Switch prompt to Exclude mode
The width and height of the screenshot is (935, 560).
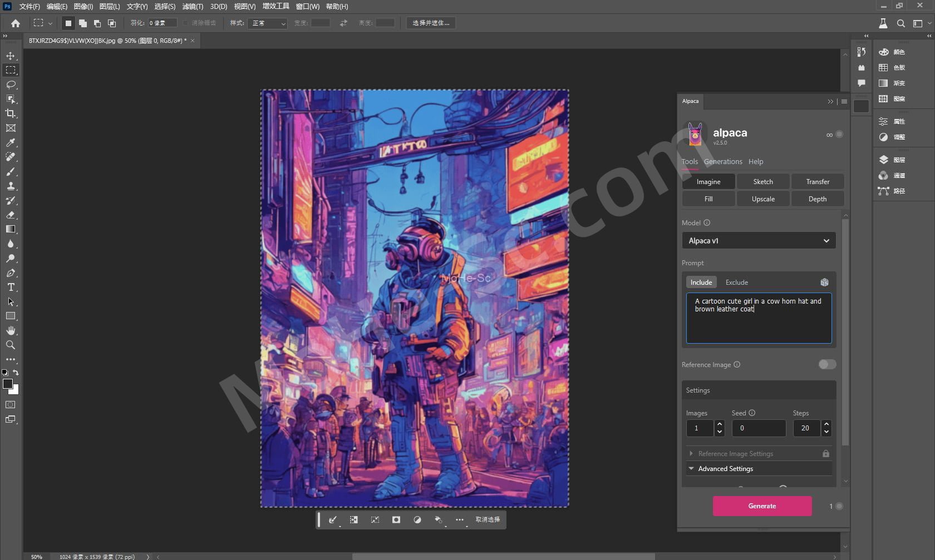click(x=736, y=283)
